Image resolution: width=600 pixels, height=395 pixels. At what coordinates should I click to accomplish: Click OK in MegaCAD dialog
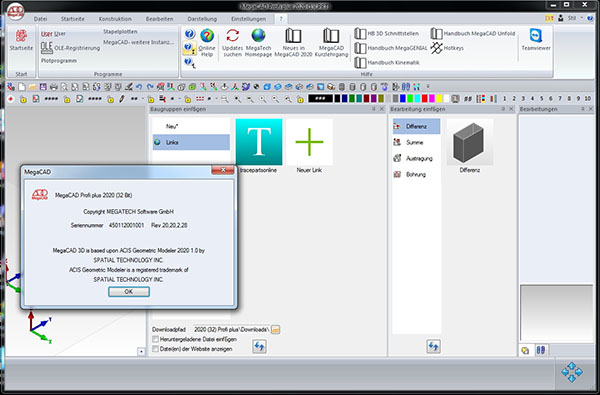(129, 292)
